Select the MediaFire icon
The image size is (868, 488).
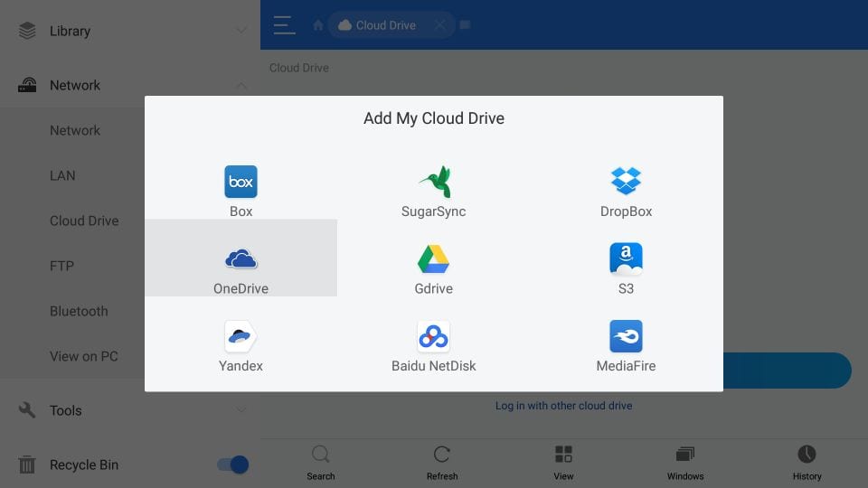click(x=626, y=336)
